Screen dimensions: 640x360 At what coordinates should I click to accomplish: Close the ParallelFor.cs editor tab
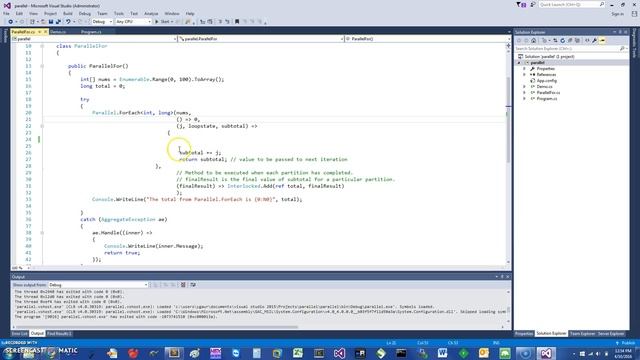(x=45, y=32)
